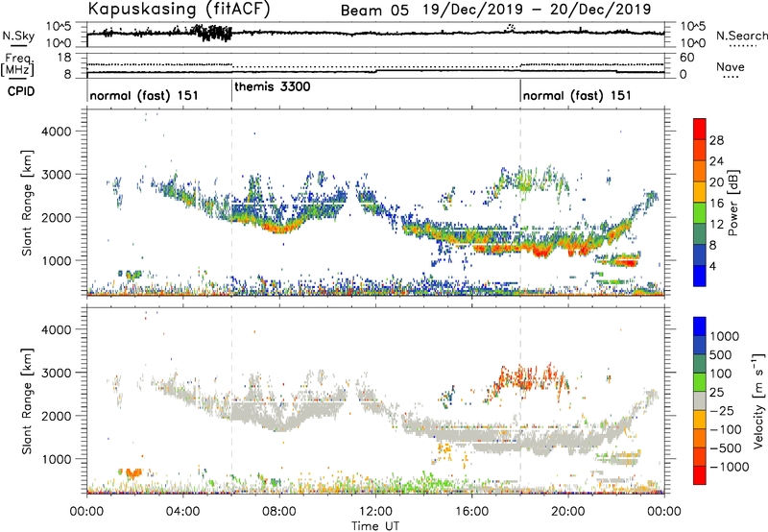Click the "12" label on the power colorbar
Image resolution: width=768 pixels, height=532 pixels.
click(x=716, y=225)
